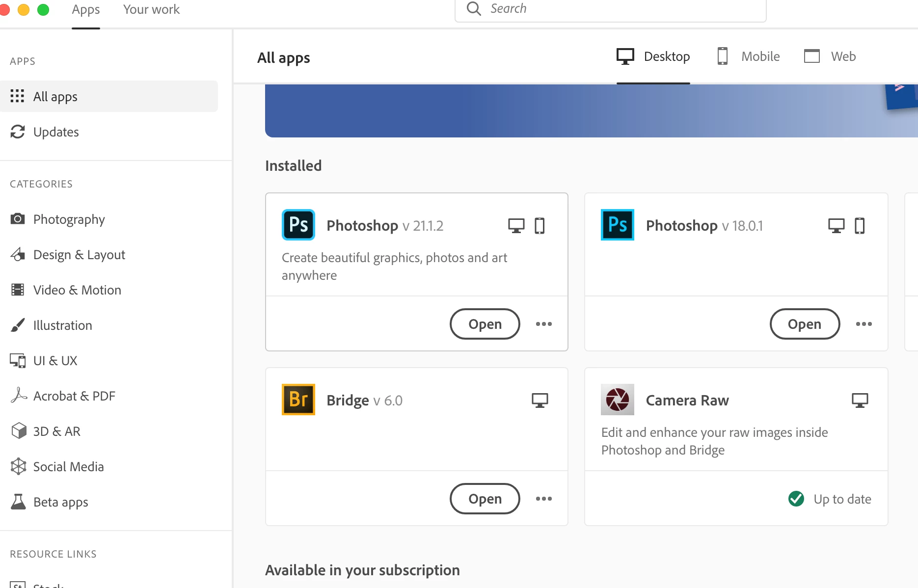Click the Bridge v 6.0 title

364,400
